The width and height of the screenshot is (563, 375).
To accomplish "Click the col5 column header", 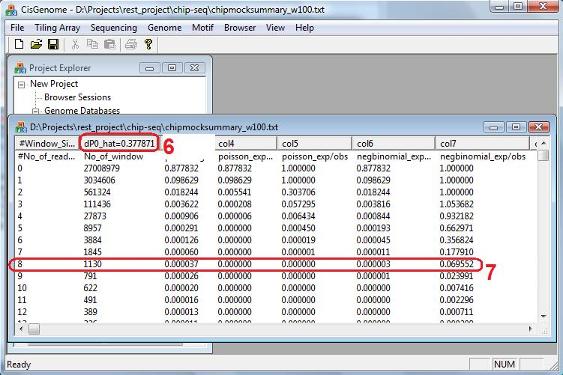I will point(314,144).
